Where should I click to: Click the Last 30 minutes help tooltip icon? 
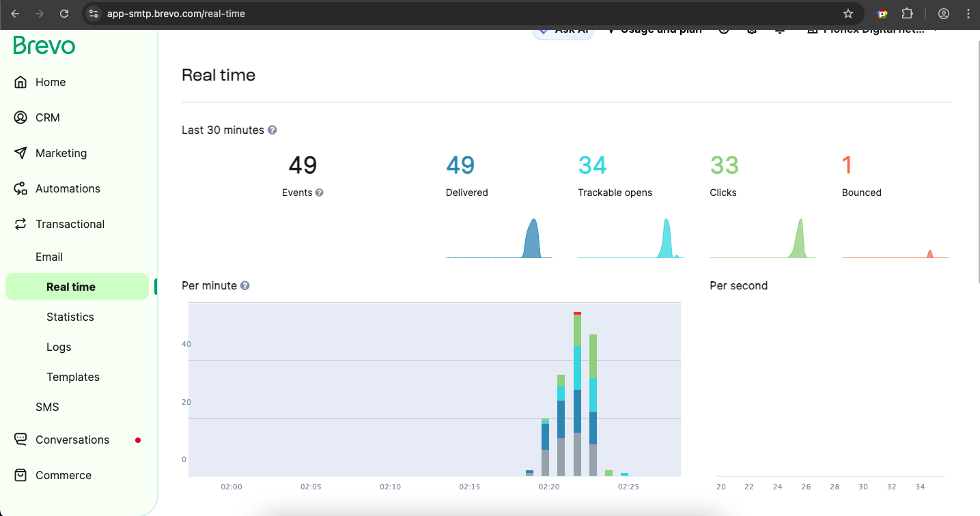tap(272, 130)
